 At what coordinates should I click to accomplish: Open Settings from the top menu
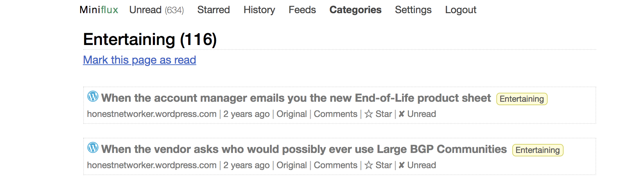413,10
